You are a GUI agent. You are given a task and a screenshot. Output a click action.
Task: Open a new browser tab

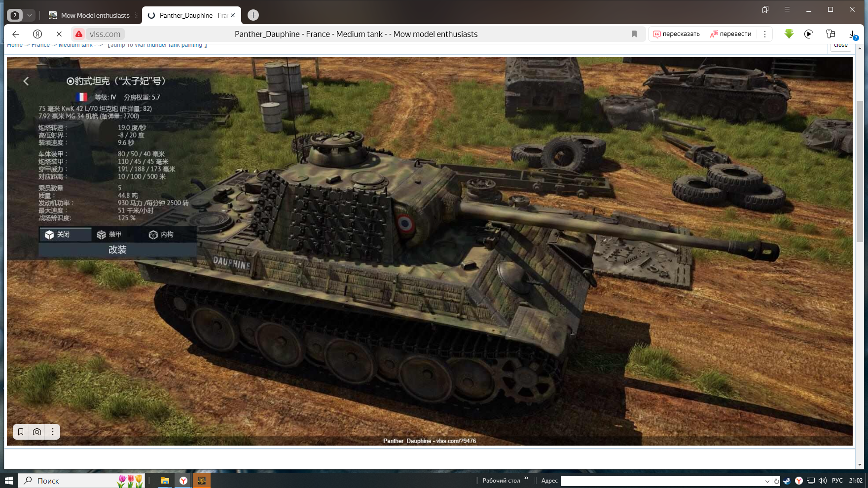(253, 15)
